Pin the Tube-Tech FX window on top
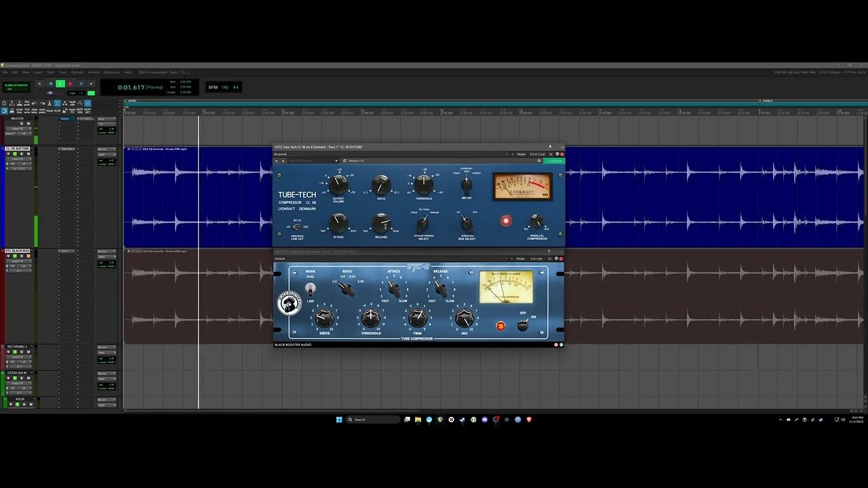The width and height of the screenshot is (868, 488). pyautogui.click(x=550, y=146)
